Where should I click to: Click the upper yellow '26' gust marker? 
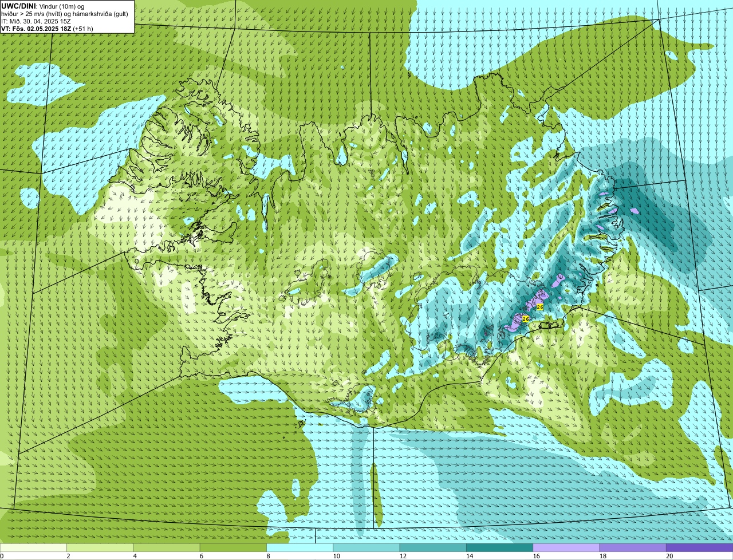click(539, 307)
